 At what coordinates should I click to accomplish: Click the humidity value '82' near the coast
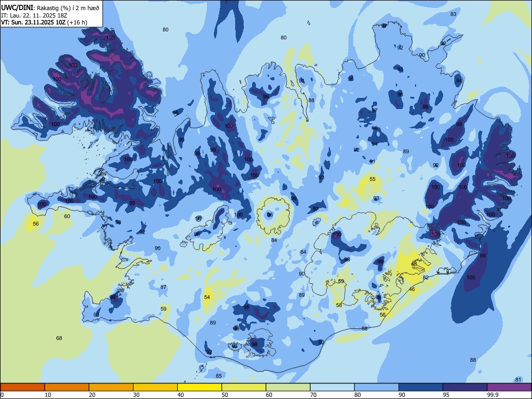coord(426,278)
